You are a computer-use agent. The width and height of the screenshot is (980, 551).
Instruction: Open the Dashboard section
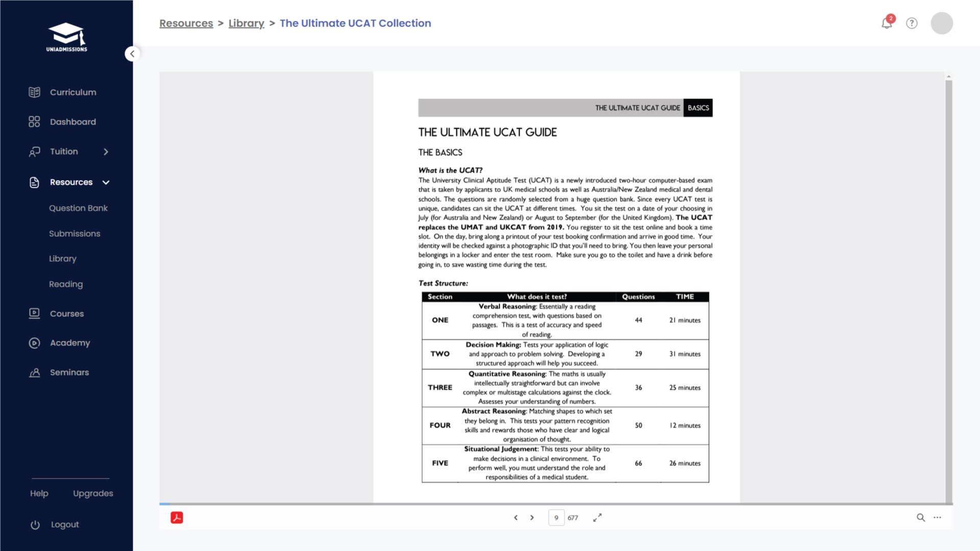(73, 122)
